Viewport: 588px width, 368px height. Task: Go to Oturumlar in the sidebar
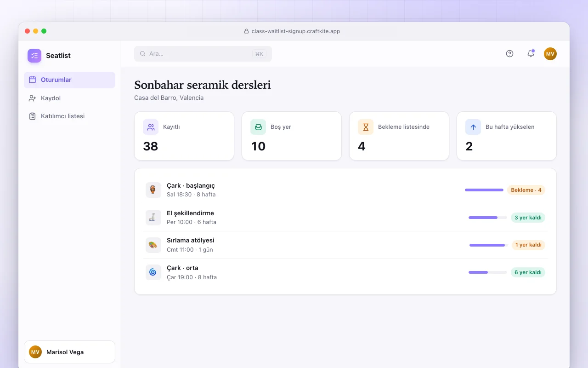pos(69,80)
